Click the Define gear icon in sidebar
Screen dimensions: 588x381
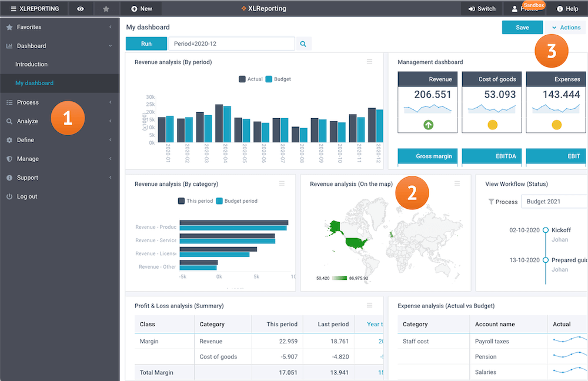click(9, 140)
